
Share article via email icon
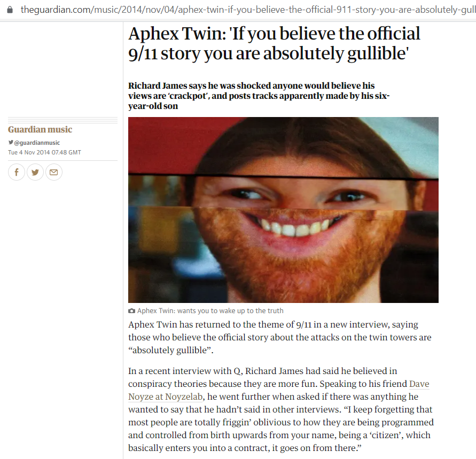[54, 172]
